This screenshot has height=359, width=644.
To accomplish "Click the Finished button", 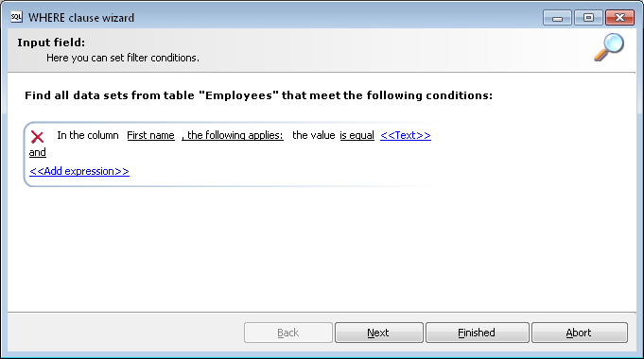I will (x=478, y=333).
